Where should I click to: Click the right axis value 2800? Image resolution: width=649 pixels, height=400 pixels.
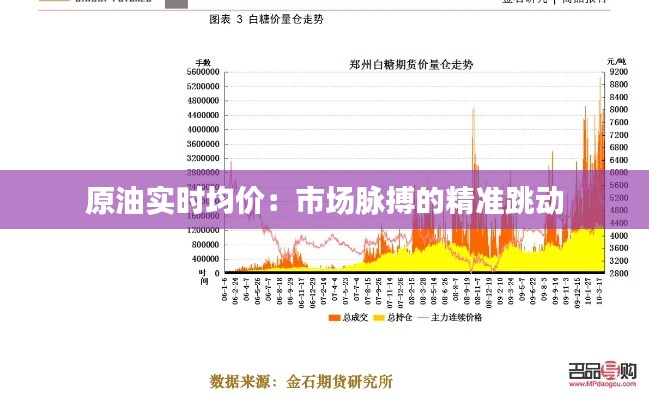pos(619,273)
